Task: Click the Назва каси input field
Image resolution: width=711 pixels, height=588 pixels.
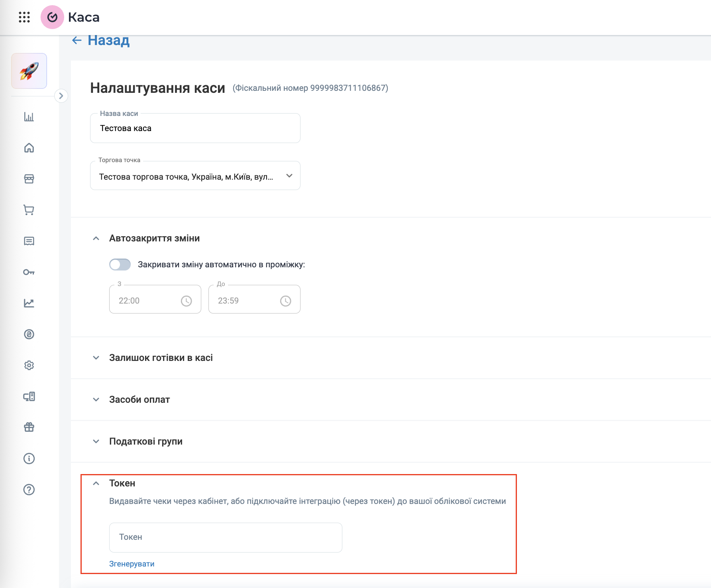Action: coord(195,128)
